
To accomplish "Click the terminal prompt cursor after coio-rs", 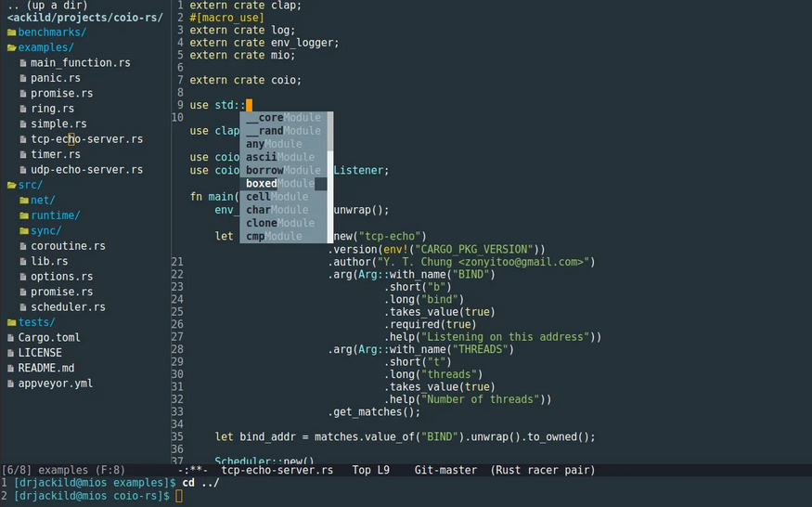I will pos(179,496).
